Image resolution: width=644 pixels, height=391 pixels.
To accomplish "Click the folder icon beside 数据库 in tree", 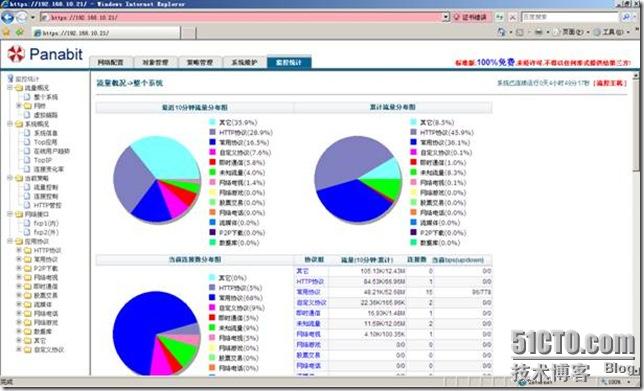I will pyautogui.click(x=28, y=331).
